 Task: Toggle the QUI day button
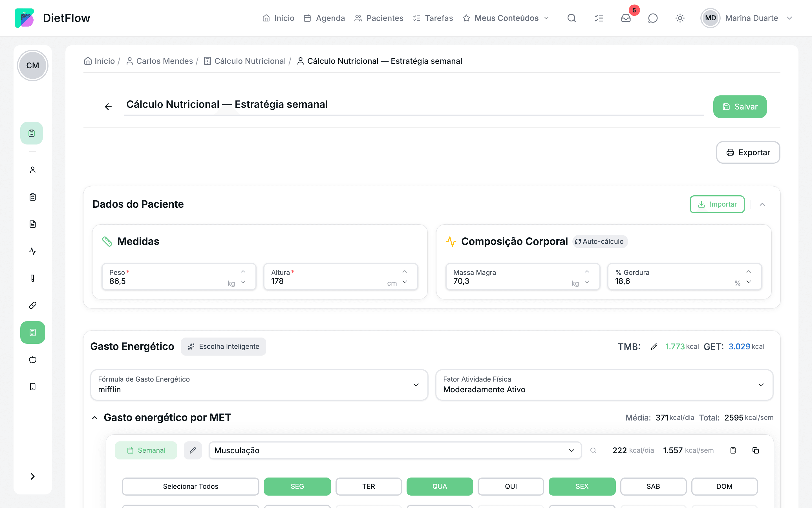click(511, 487)
